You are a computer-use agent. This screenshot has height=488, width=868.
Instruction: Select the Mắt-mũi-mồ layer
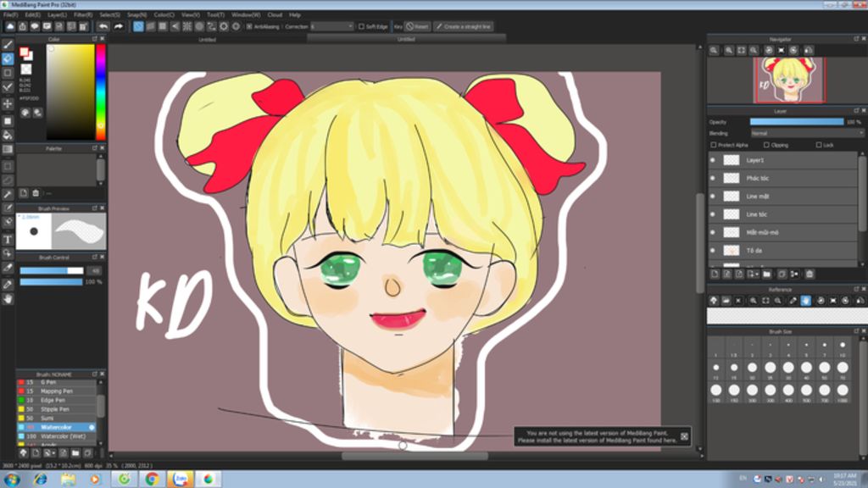(x=782, y=232)
